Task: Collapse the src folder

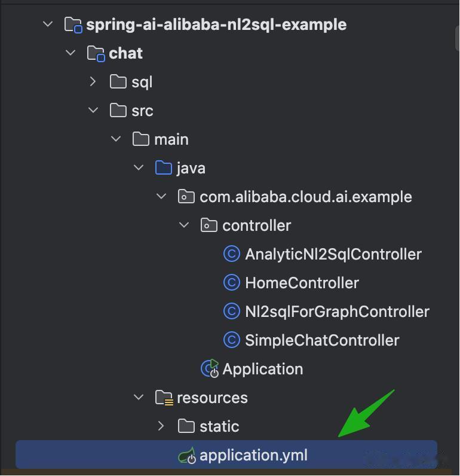Action: pyautogui.click(x=93, y=110)
